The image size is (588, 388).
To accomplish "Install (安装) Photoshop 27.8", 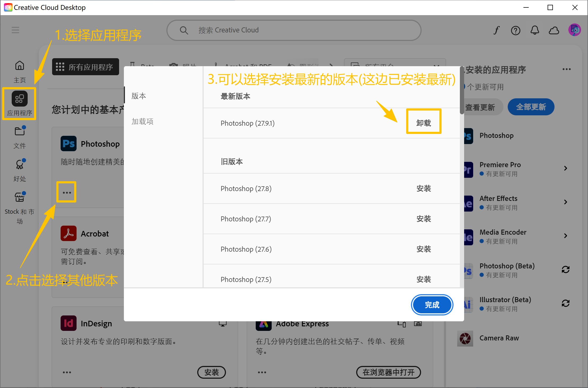I will (424, 188).
